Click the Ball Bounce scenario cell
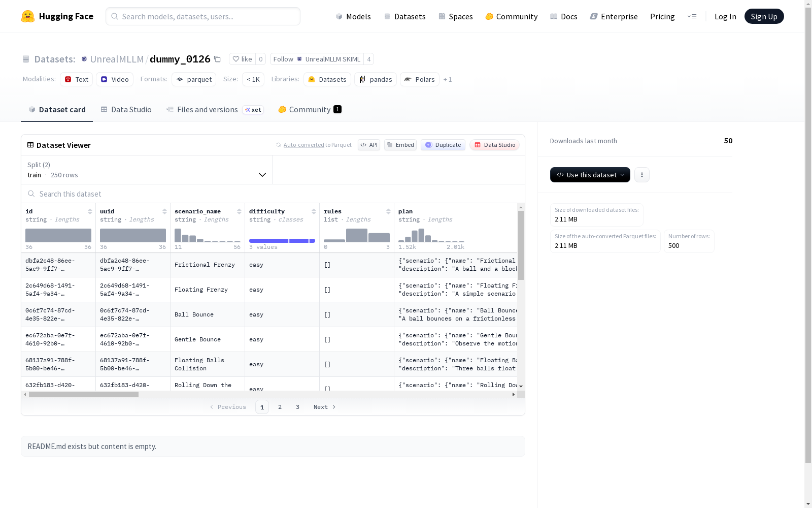Image resolution: width=812 pixels, height=508 pixels. [208, 314]
